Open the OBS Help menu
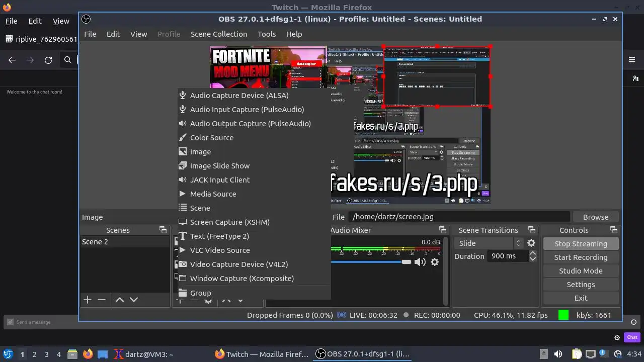Image resolution: width=644 pixels, height=362 pixels. pyautogui.click(x=294, y=34)
